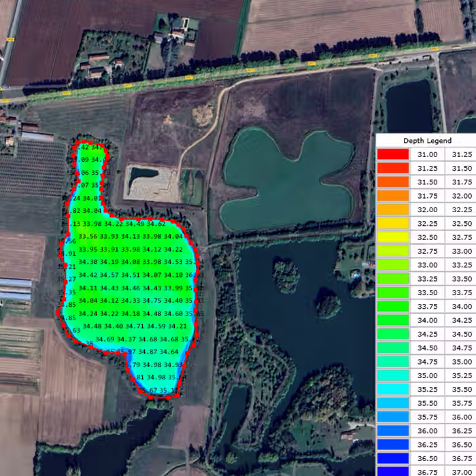The image size is (476, 476).
Task: Select the 34.24 depth label
Action: 88,313
